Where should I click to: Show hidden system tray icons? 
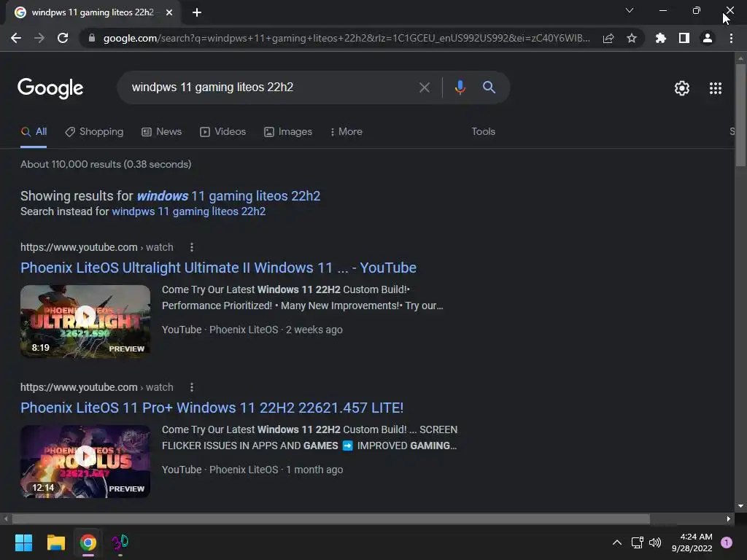pyautogui.click(x=617, y=542)
